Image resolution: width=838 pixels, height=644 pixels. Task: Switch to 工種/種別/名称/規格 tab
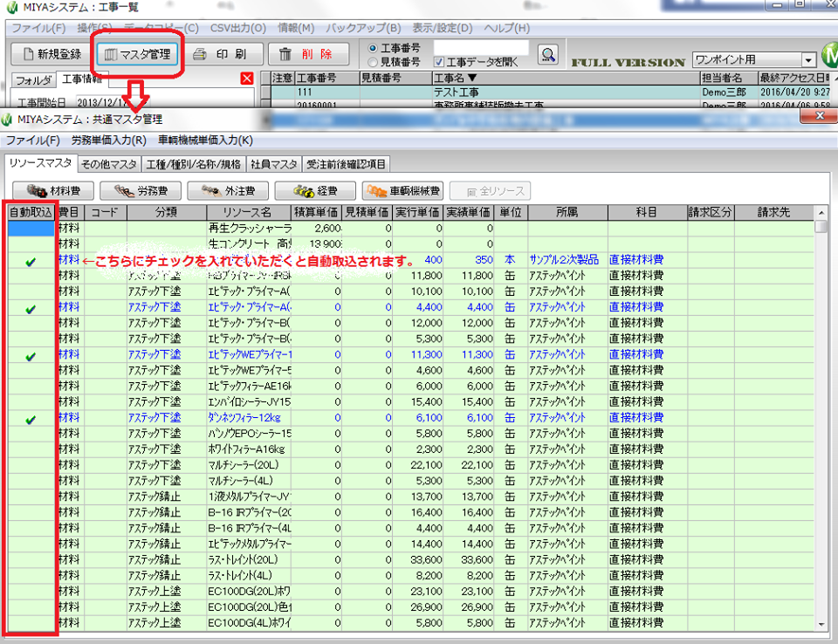[x=194, y=164]
